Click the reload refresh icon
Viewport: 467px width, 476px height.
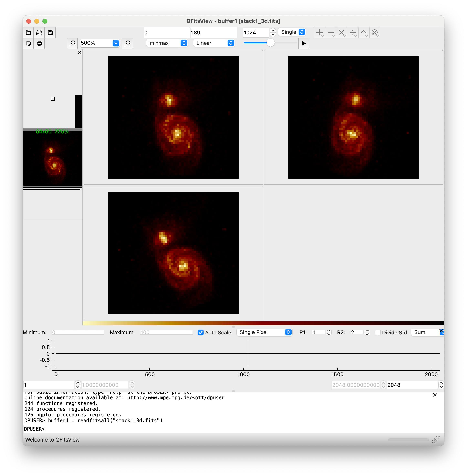[39, 32]
